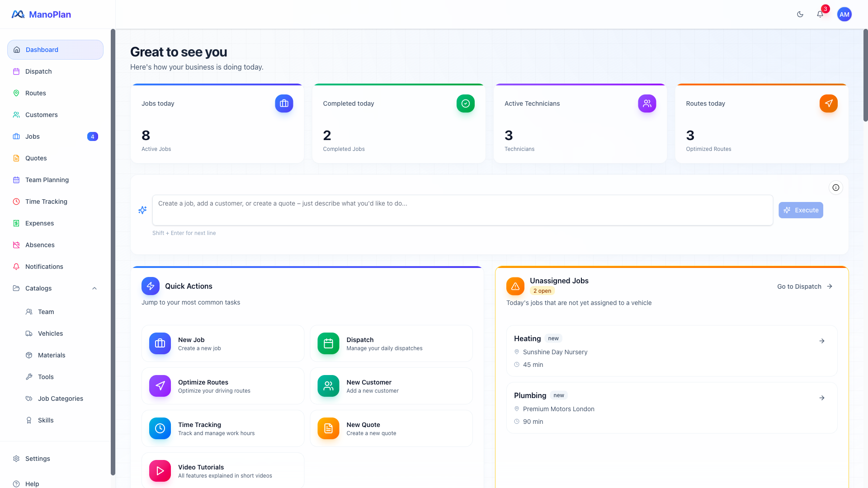Open Vehicles under Catalogs
The height and width of the screenshot is (488, 868).
(50, 333)
